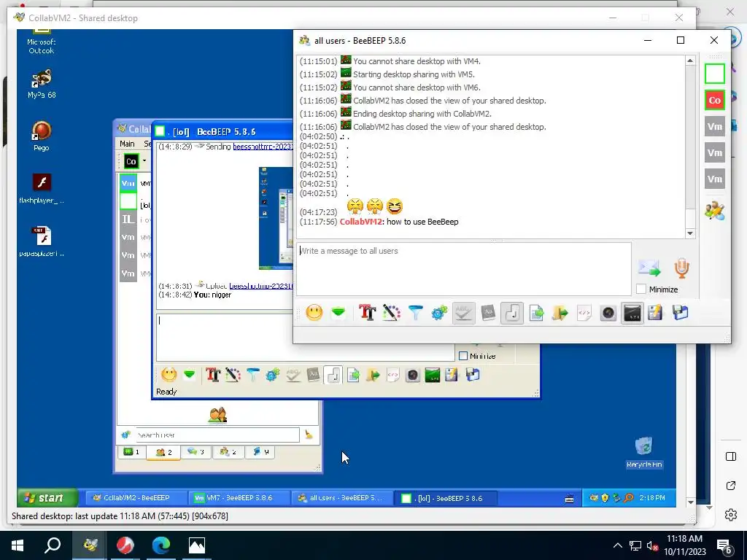The height and width of the screenshot is (560, 747).
Task: Check Minimize box in [lol] window
Action: pyautogui.click(x=463, y=356)
